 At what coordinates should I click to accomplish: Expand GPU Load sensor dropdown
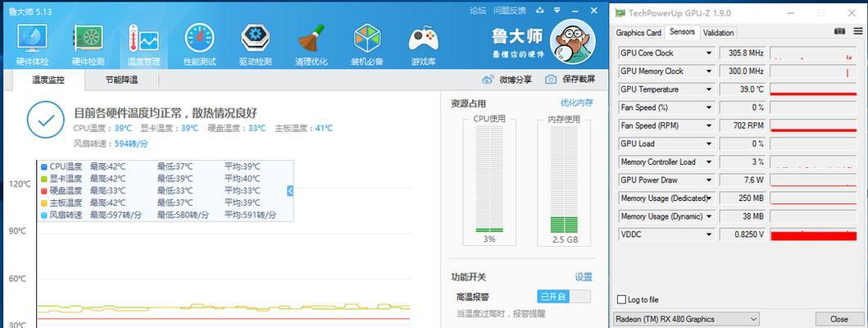(x=708, y=144)
